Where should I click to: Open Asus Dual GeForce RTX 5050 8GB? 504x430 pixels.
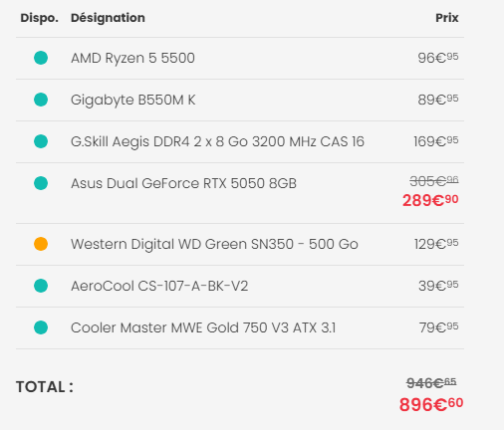[x=183, y=183]
